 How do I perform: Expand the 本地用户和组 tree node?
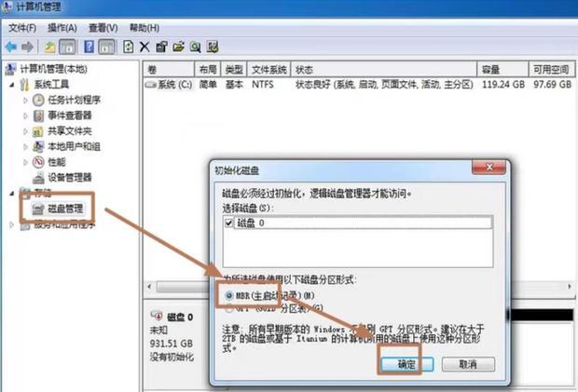tap(25, 146)
